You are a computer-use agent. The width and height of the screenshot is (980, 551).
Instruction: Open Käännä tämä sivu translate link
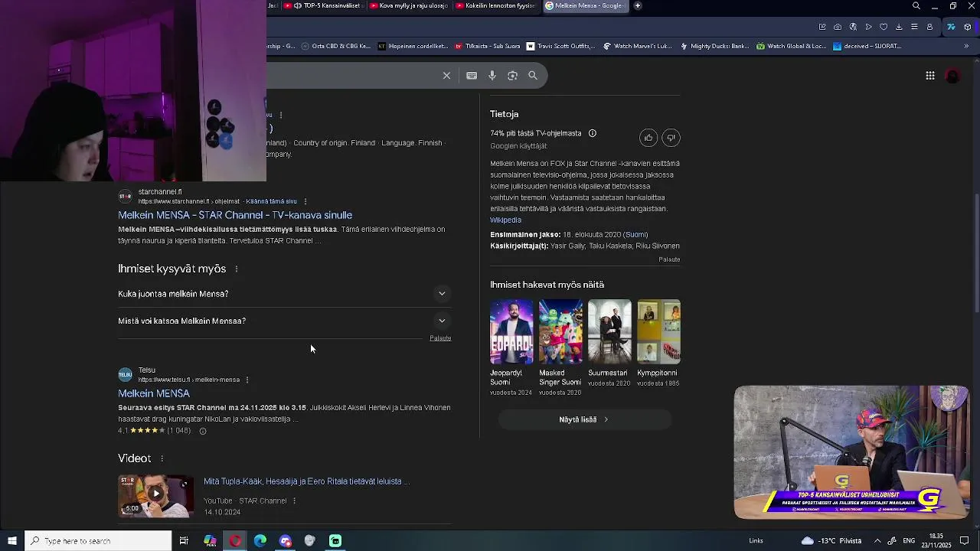(x=271, y=202)
